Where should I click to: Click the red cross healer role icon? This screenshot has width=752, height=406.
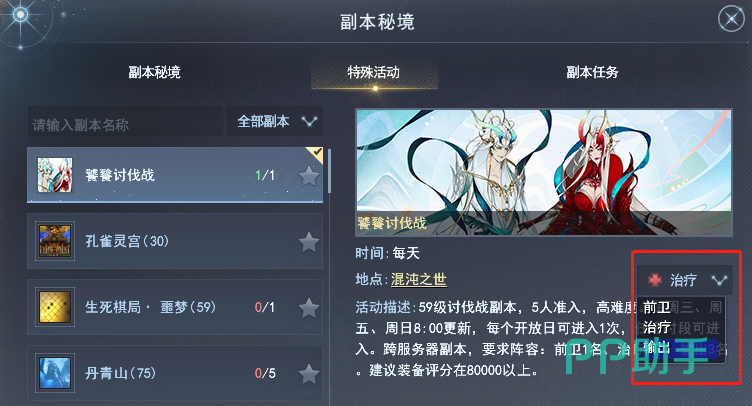[655, 280]
